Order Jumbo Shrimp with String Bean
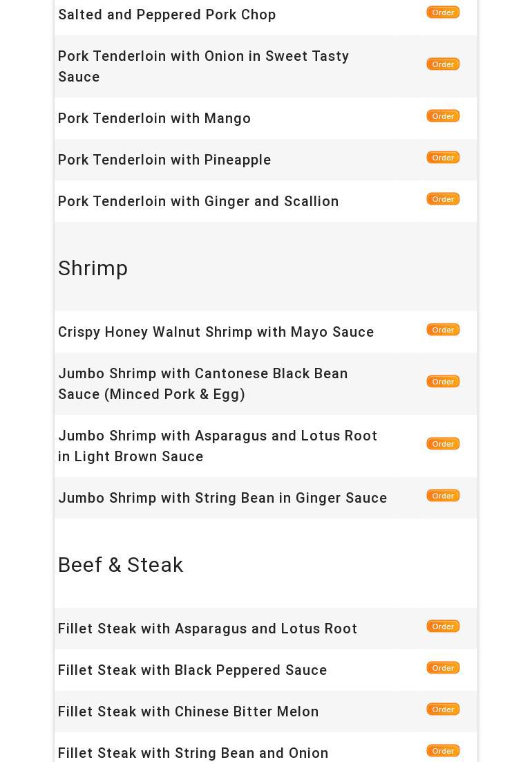Viewport: 532px width, 762px height. click(x=443, y=496)
